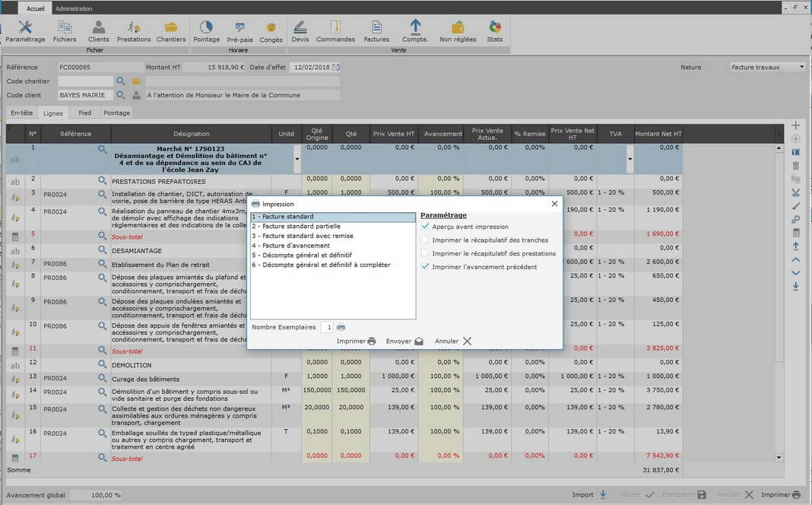Open the Compta. export module
The height and width of the screenshot is (505, 812).
pos(415,32)
